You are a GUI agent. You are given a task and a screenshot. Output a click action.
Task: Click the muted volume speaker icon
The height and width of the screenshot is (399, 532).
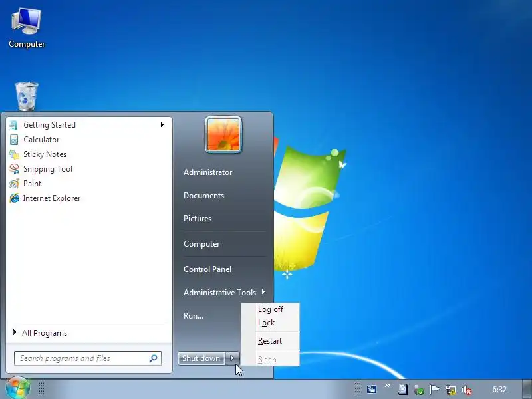[467, 390]
